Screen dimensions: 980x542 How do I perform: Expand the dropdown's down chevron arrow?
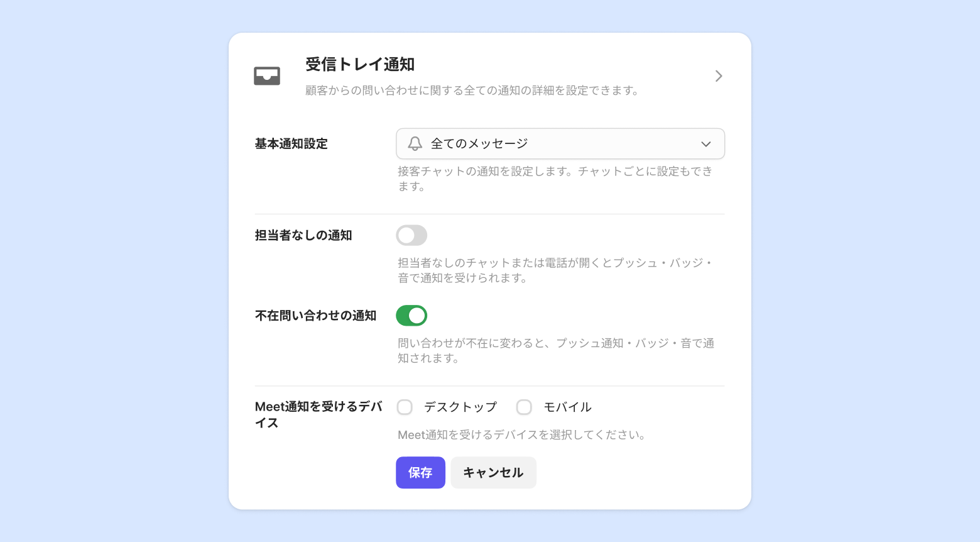point(706,144)
